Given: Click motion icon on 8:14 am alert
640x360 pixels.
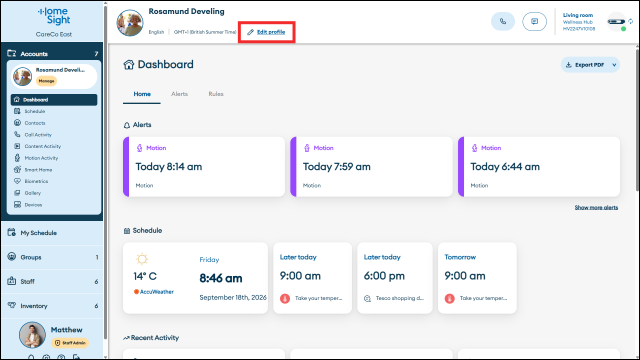Looking at the screenshot, I should tap(140, 148).
